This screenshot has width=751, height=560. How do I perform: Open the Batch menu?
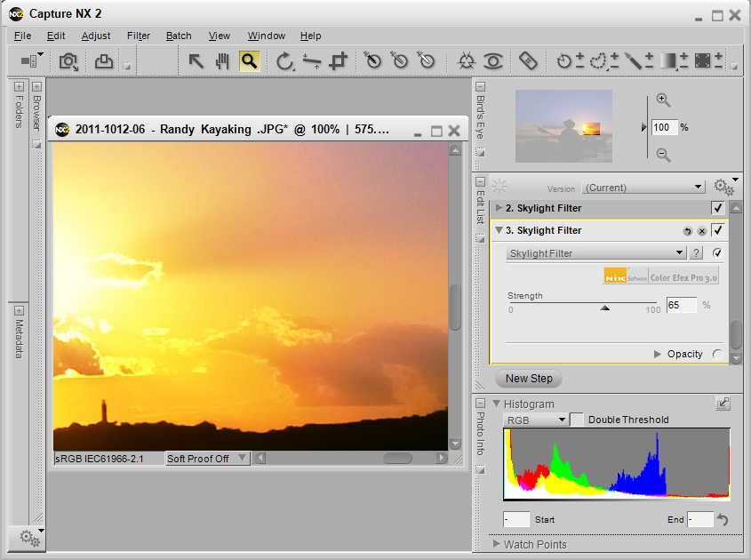pos(178,36)
